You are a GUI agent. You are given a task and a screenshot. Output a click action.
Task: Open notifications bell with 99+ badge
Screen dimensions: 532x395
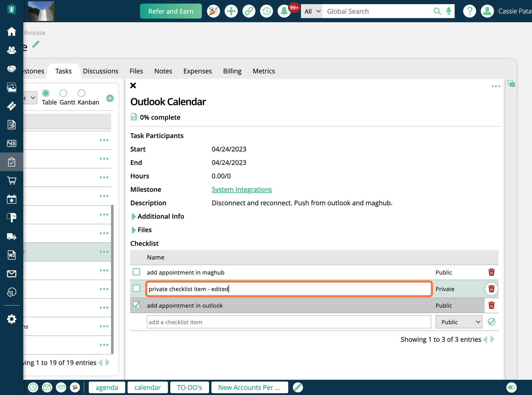[x=285, y=11]
